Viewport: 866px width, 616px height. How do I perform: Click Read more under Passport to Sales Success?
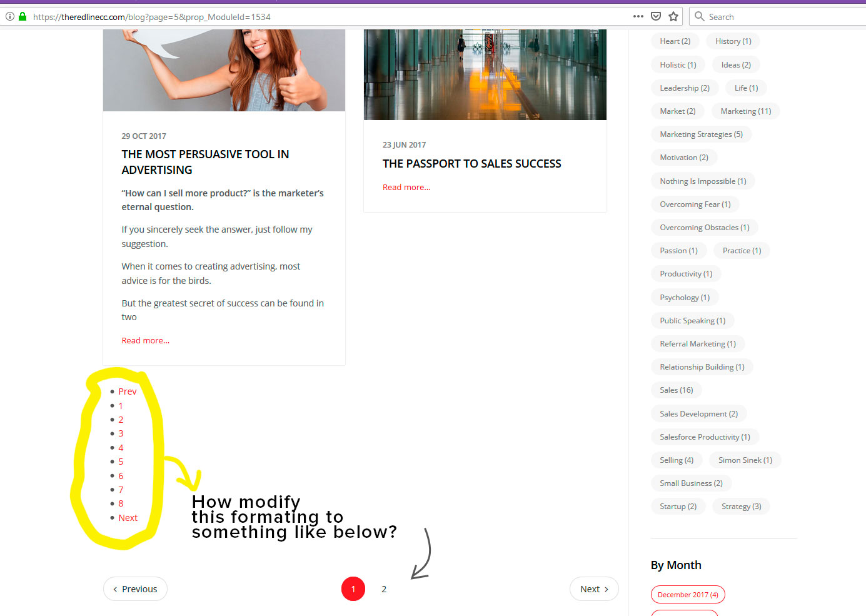pyautogui.click(x=406, y=187)
